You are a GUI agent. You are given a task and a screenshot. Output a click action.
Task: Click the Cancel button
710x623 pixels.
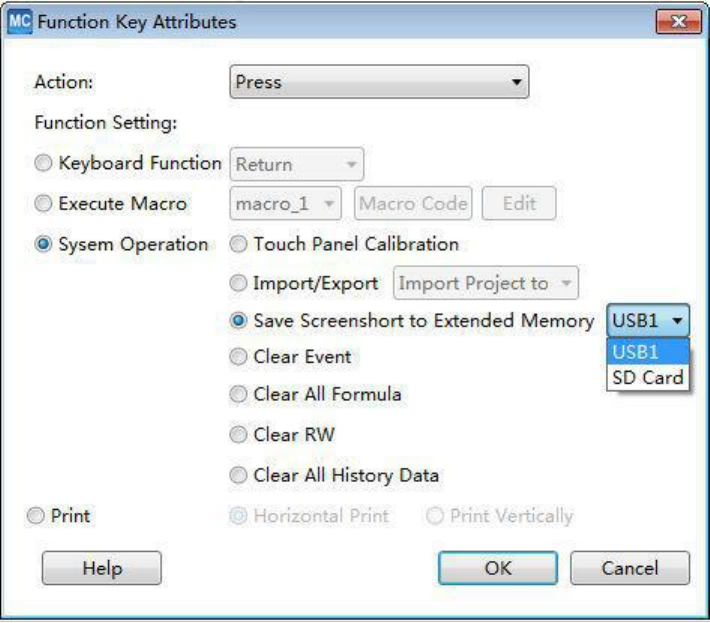[x=630, y=568]
